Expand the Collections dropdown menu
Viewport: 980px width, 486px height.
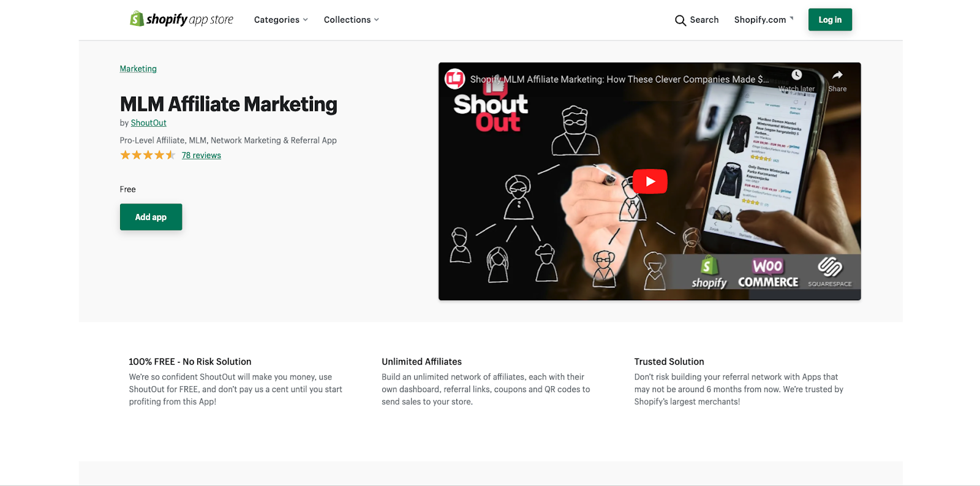pyautogui.click(x=352, y=20)
